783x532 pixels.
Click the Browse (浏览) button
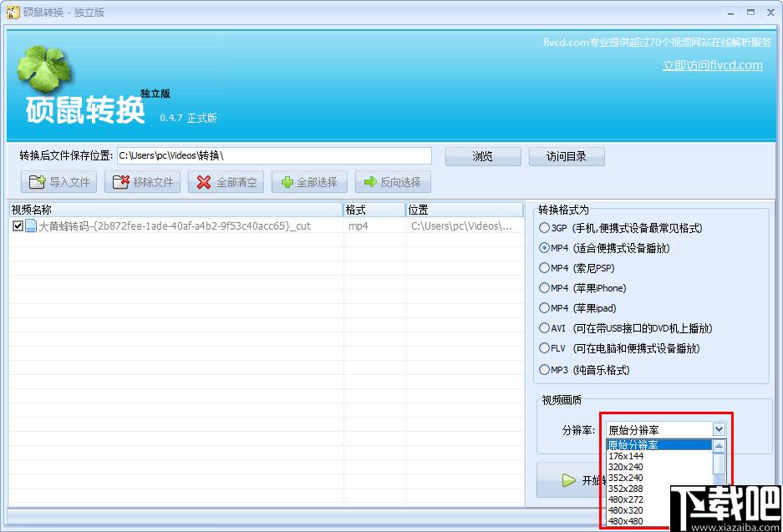pos(483,156)
